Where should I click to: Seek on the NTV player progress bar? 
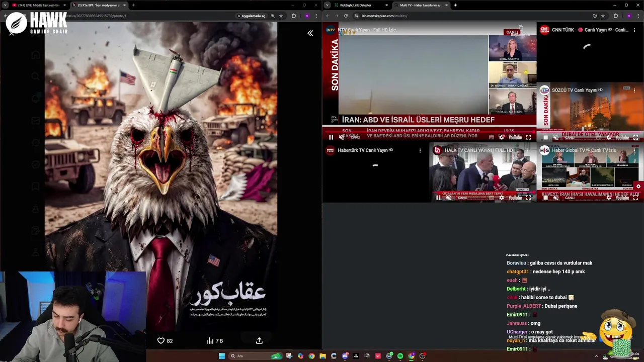429,132
